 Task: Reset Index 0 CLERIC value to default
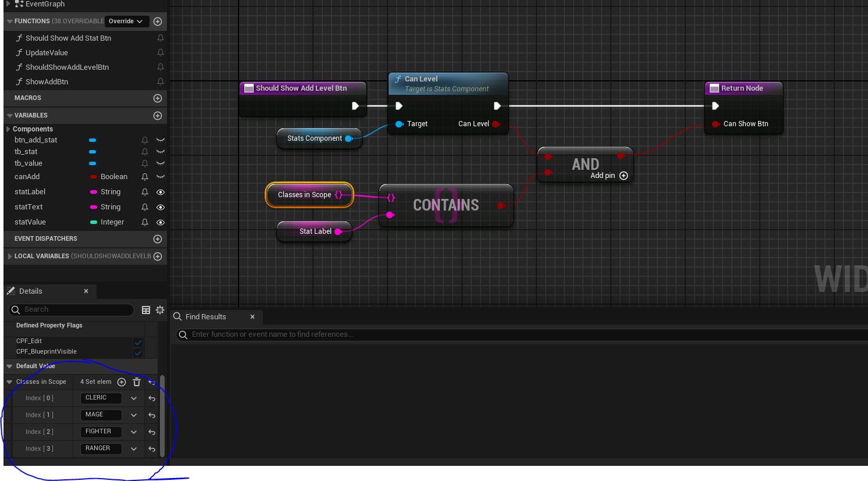point(152,398)
